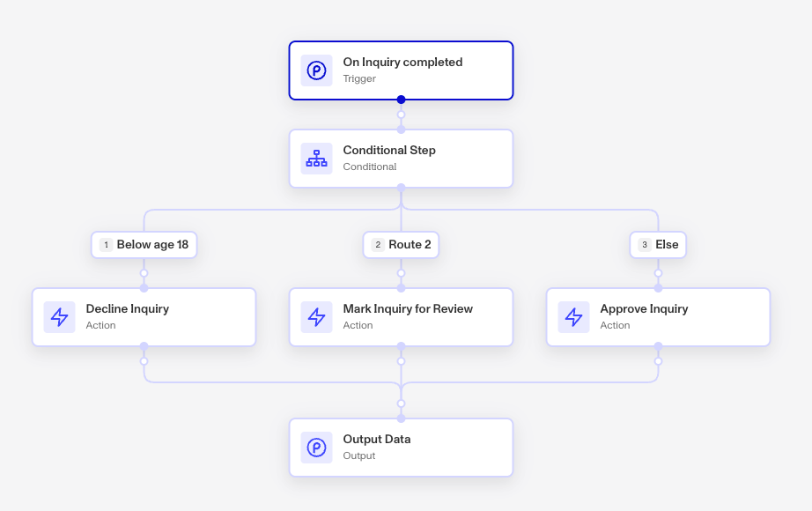The width and height of the screenshot is (812, 511).
Task: Click the add-step circle below the trigger node
Action: 401,115
